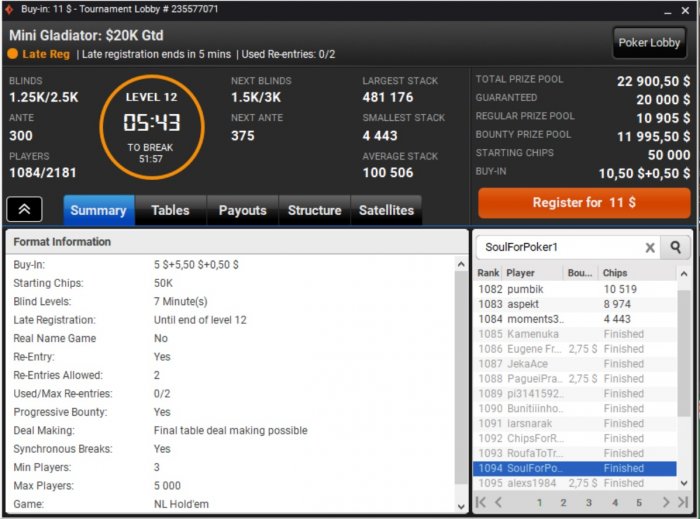
Task: Click Average Stack value 100 506
Action: click(x=388, y=173)
